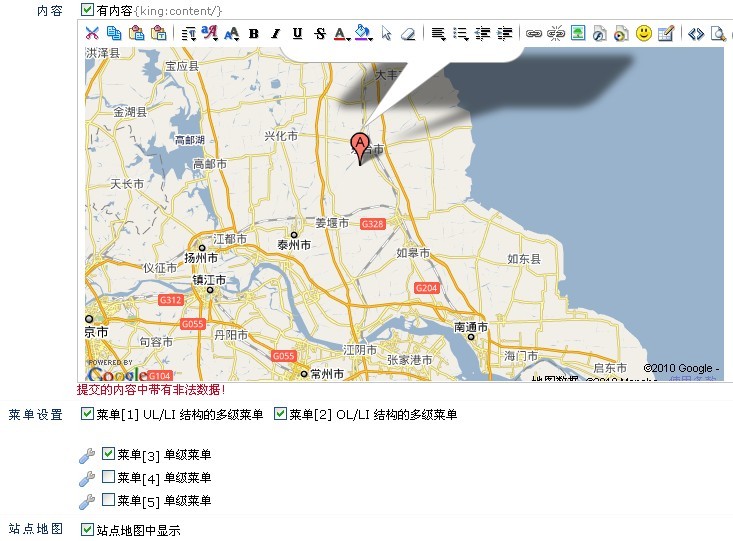Click 提交的内容中带有非法数据 error message
The width and height of the screenshot is (733, 541).
[x=151, y=390]
